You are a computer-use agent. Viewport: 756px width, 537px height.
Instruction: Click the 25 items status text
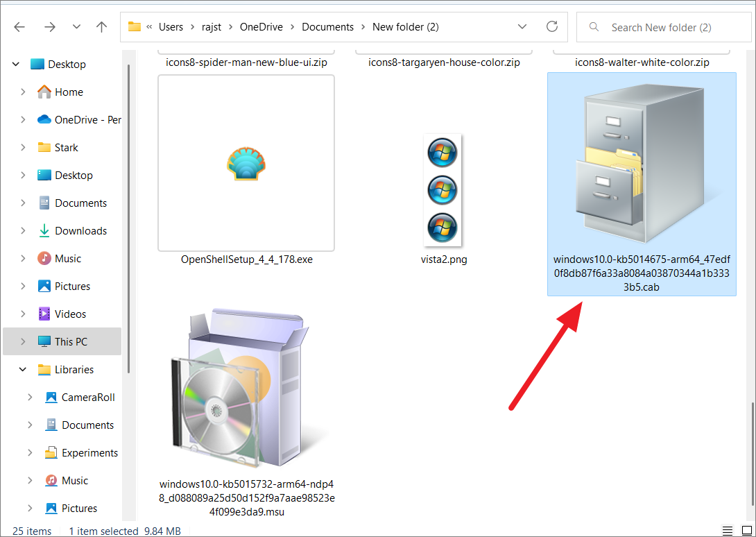pos(32,531)
